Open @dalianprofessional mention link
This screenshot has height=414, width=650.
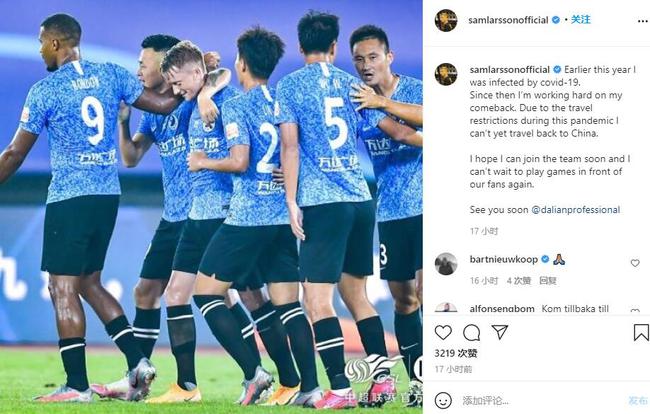[576, 210]
